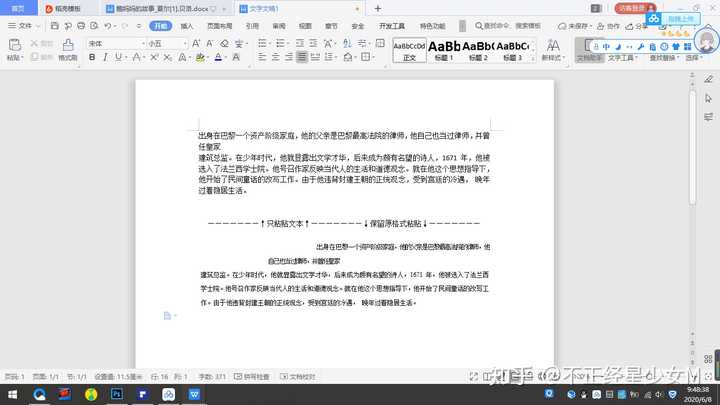720x405 pixels.
Task: Toggle italic formatting
Action: coord(105,57)
